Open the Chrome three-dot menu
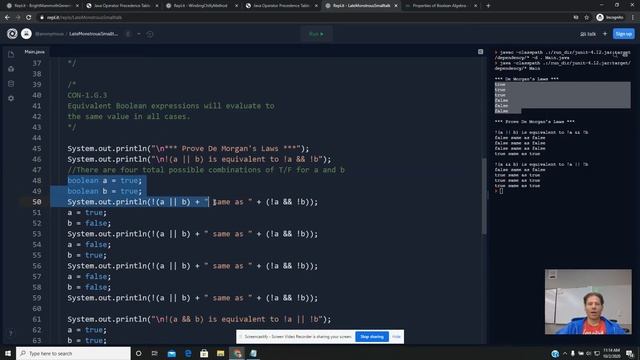This screenshot has width=640, height=360. coord(633,18)
